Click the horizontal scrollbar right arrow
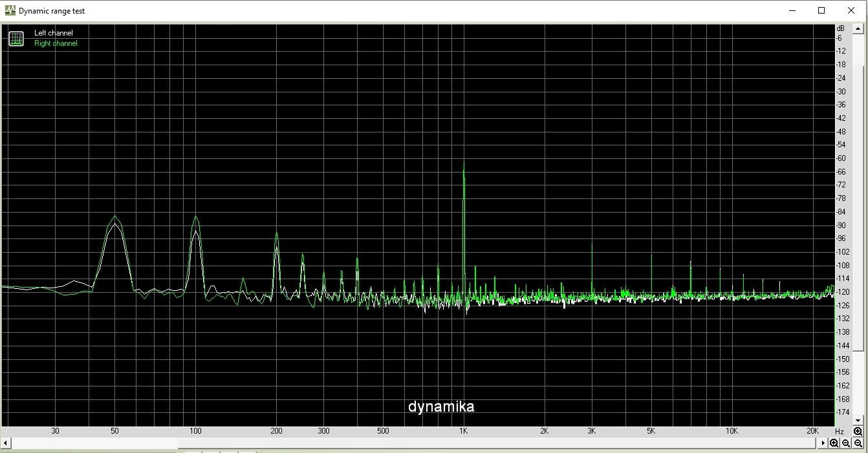Viewport: 868px width, 453px height. tap(823, 443)
